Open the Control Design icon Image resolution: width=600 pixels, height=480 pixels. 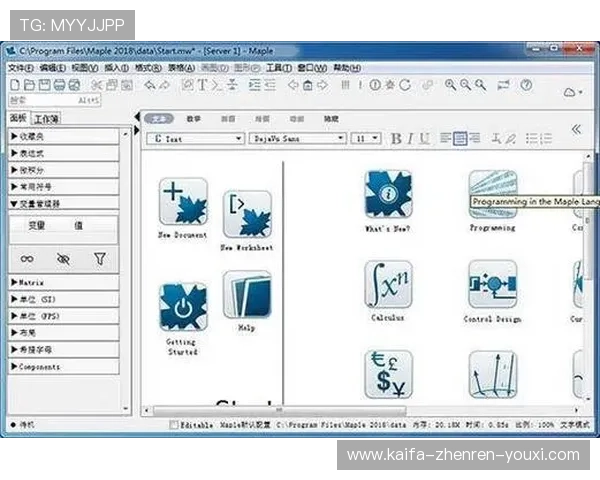click(x=492, y=285)
